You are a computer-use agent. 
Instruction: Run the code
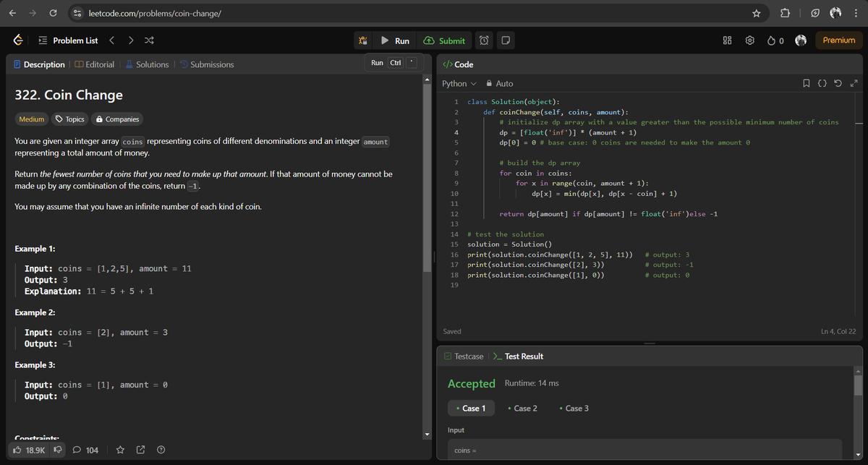point(395,41)
